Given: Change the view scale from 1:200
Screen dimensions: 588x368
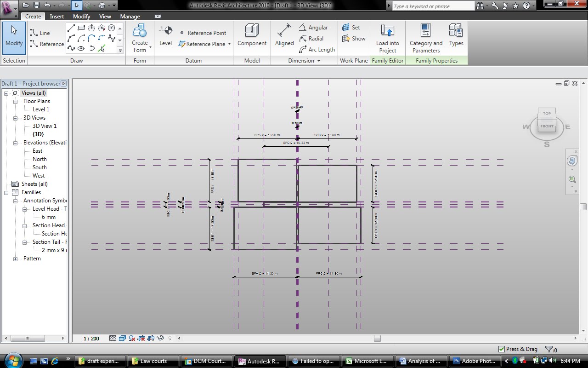Looking at the screenshot, I should click(x=91, y=338).
